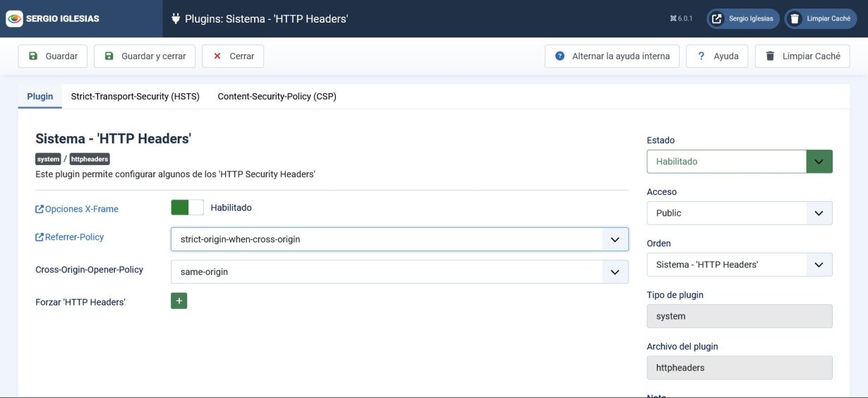868x398 pixels.
Task: Open the Opciones X-Frame help link
Action: tap(77, 209)
